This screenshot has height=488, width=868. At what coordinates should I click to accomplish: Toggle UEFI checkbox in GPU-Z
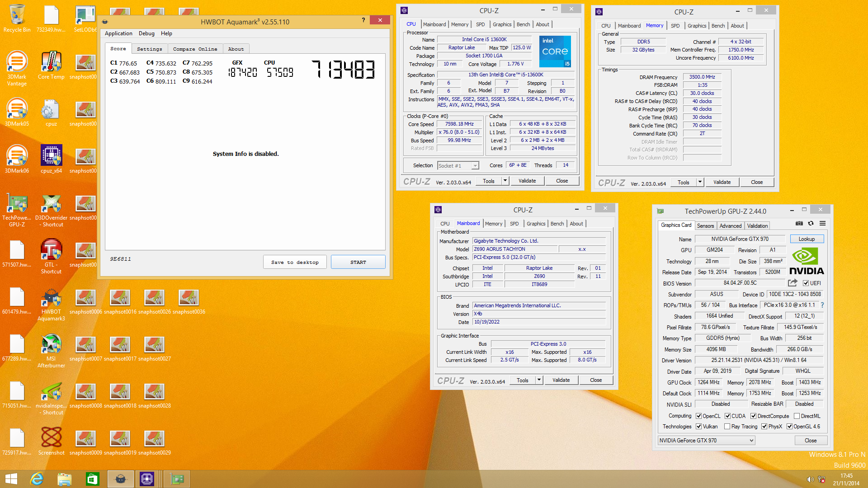(x=806, y=283)
